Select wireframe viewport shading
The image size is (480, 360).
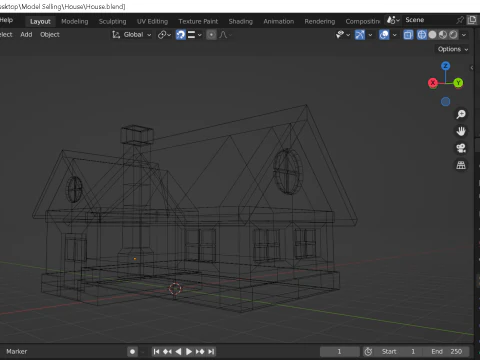coord(422,35)
